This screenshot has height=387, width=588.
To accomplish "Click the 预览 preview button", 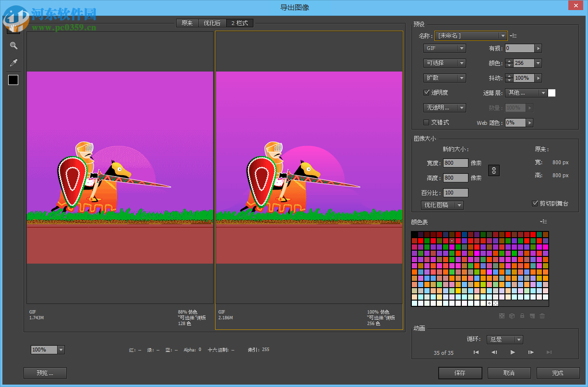I will click(x=45, y=373).
